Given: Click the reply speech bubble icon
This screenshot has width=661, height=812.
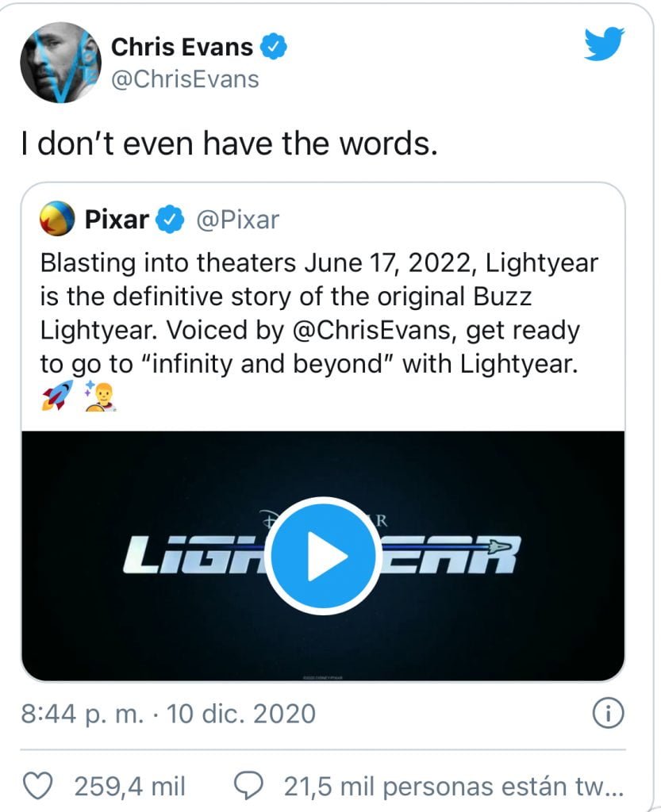Looking at the screenshot, I should click(250, 786).
